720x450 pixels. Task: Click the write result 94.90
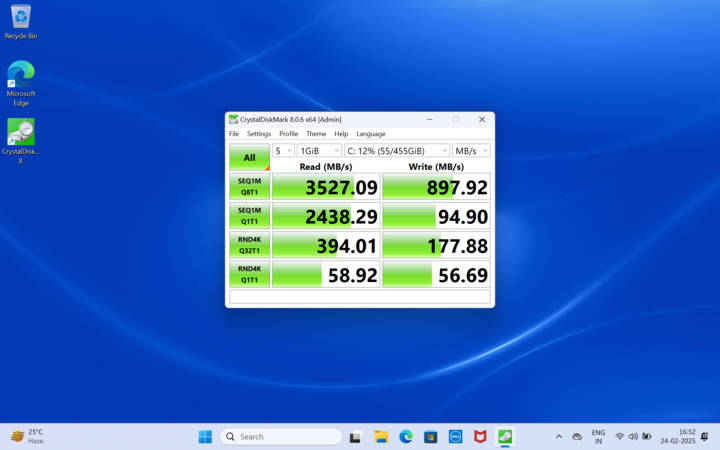(x=436, y=216)
